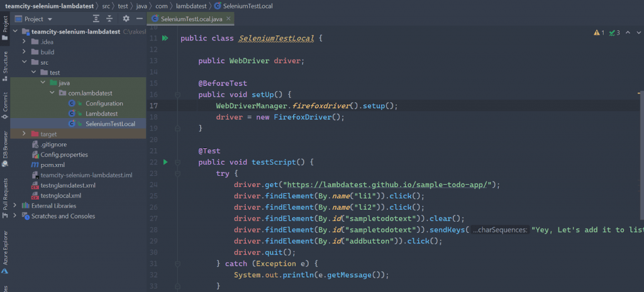The width and height of the screenshot is (644, 292).
Task: Expand Scratches and Consoles node
Action: coord(15,216)
